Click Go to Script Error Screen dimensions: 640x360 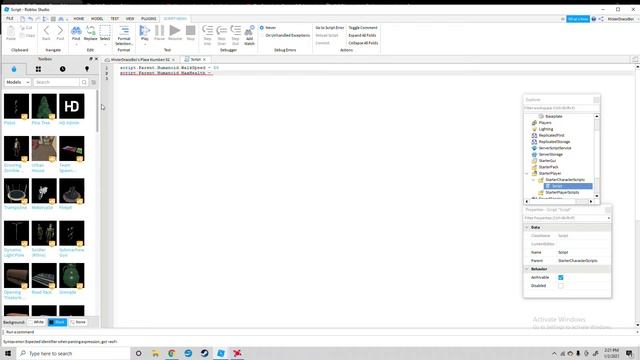pyautogui.click(x=329, y=28)
